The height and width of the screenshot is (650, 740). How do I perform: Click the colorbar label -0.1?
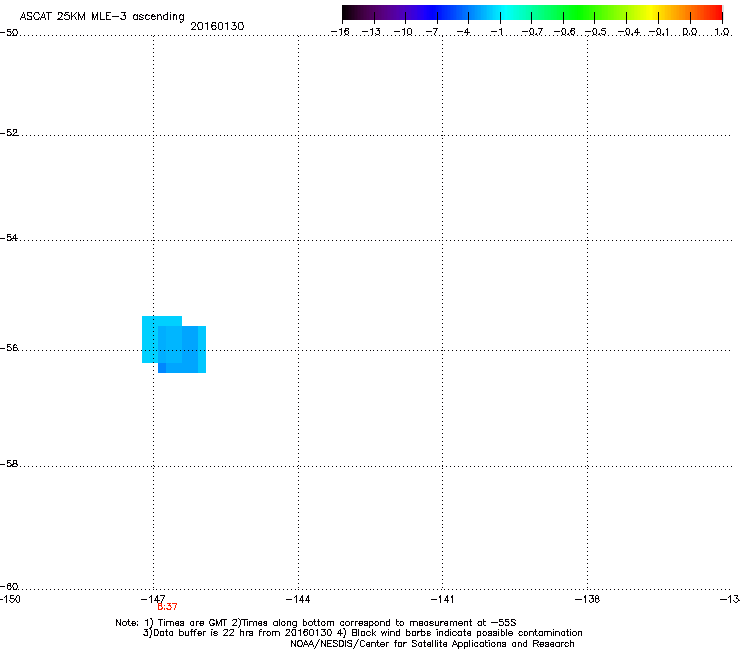[x=659, y=32]
